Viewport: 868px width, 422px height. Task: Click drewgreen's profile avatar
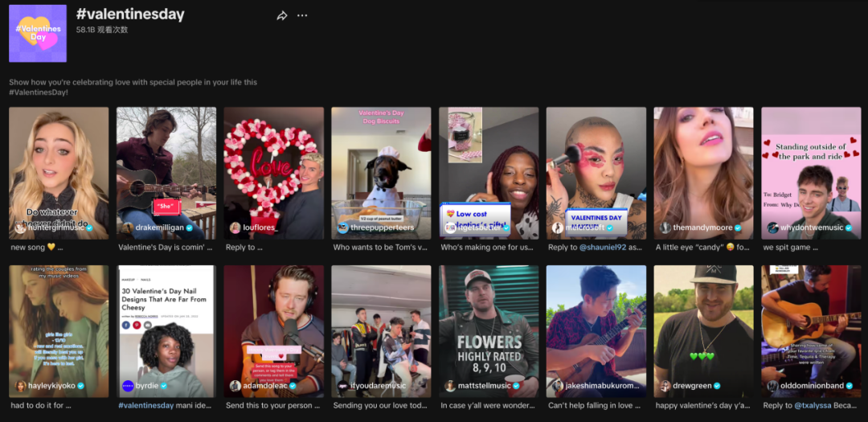665,386
